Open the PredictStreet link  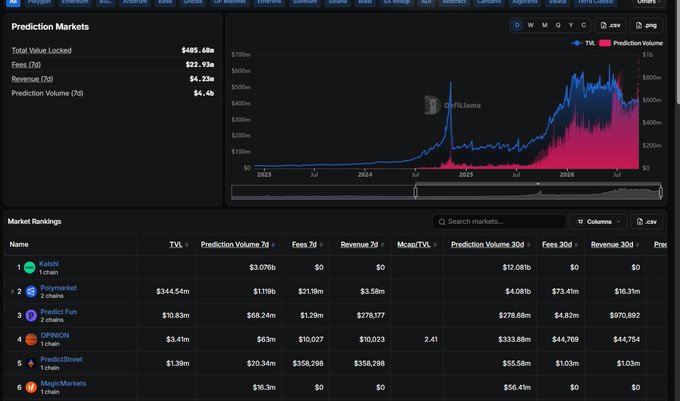[61, 359]
